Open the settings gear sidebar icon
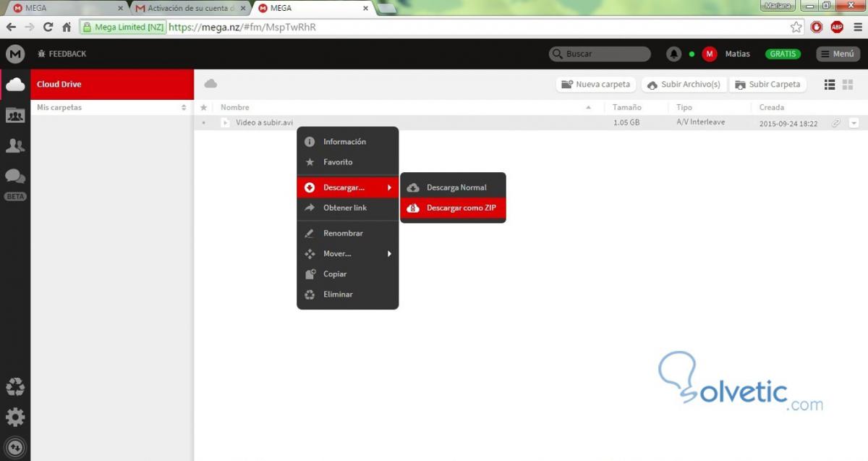Screen dimensions: 868x461 (15, 418)
